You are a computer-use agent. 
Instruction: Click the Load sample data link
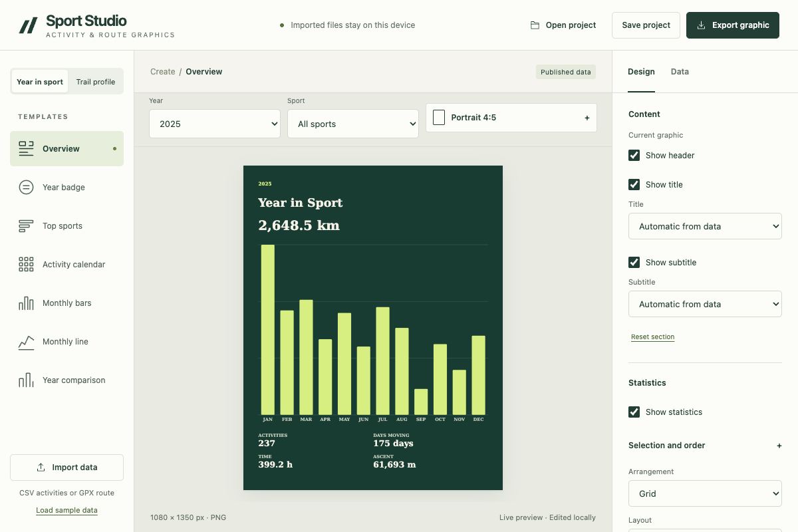[66, 511]
